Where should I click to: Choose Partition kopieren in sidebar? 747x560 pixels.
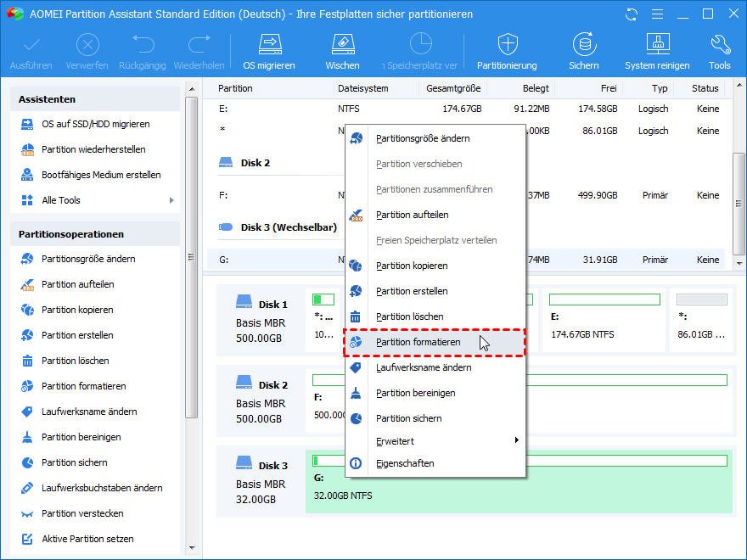[x=77, y=310]
